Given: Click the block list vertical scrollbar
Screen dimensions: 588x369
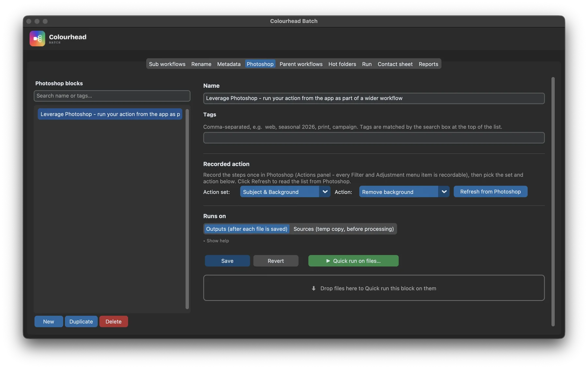Looking at the screenshot, I should pos(187,209).
